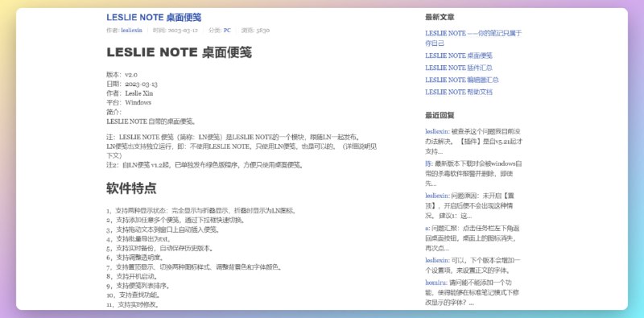
Task: Click feature item 10 支持查找功能
Action: click(134, 295)
